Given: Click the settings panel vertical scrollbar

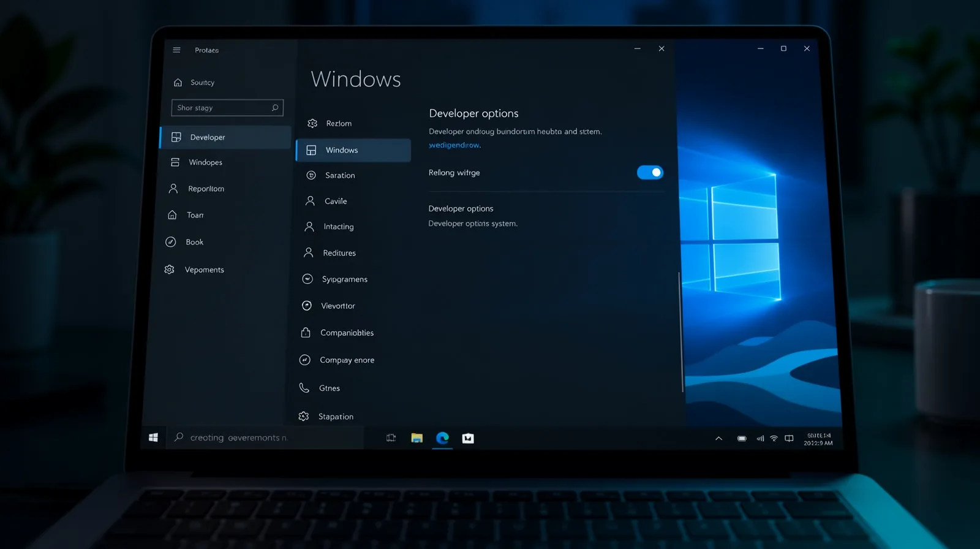Looking at the screenshot, I should pos(682,331).
